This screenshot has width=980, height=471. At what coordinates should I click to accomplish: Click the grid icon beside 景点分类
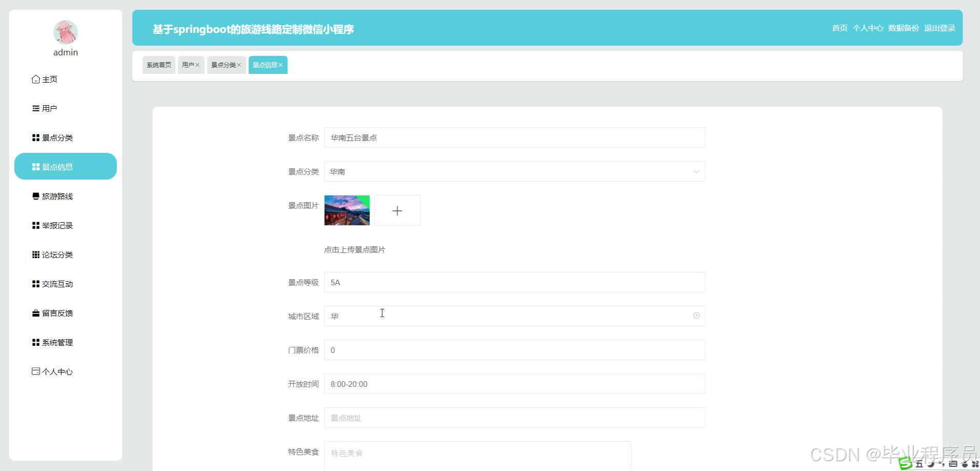click(x=36, y=138)
